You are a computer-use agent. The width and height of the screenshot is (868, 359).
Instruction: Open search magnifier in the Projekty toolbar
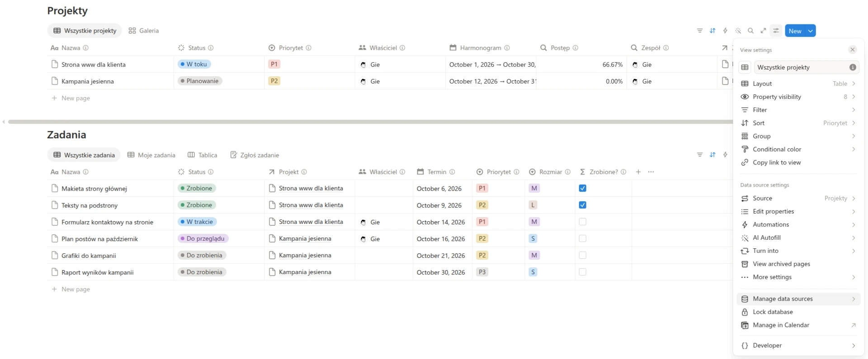750,31
